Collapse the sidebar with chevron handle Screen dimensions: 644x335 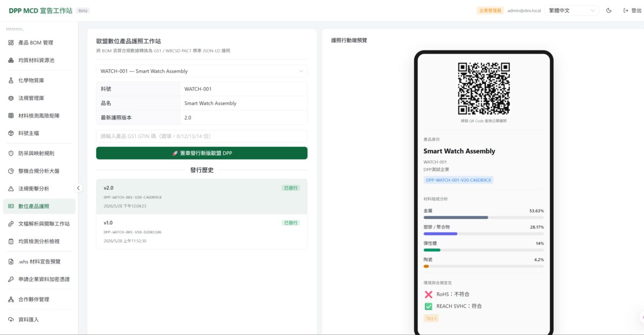click(x=78, y=188)
